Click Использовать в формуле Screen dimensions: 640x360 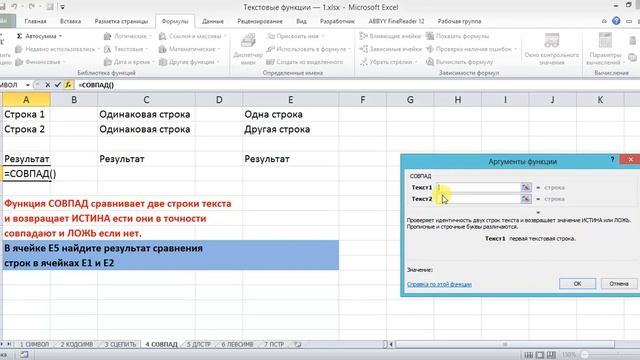[x=309, y=49]
